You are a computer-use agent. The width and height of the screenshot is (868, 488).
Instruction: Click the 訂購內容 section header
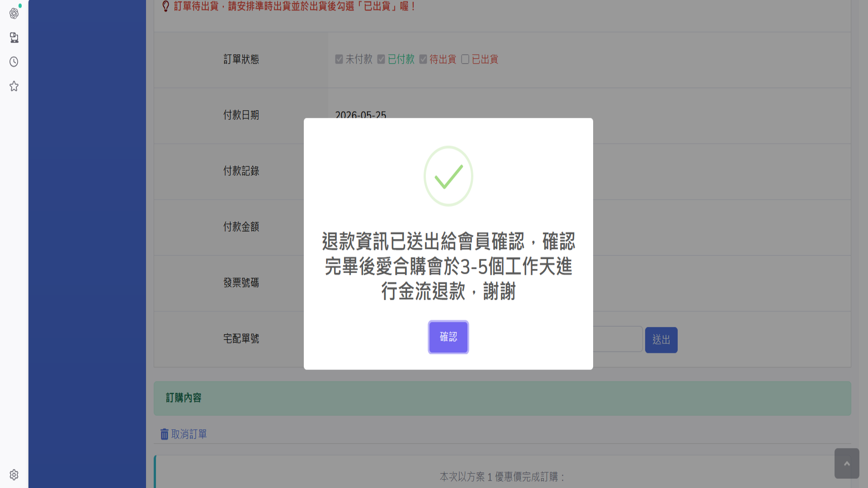[x=502, y=398]
